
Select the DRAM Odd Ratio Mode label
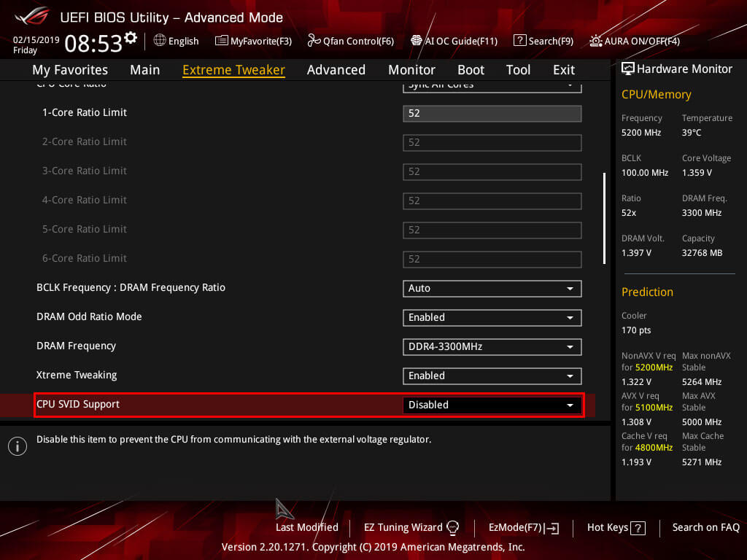89,316
